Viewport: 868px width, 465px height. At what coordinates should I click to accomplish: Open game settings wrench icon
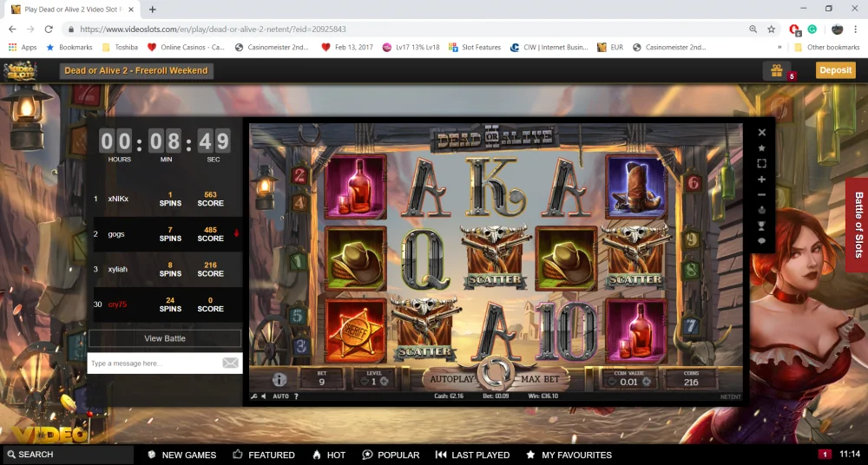pyautogui.click(x=253, y=396)
